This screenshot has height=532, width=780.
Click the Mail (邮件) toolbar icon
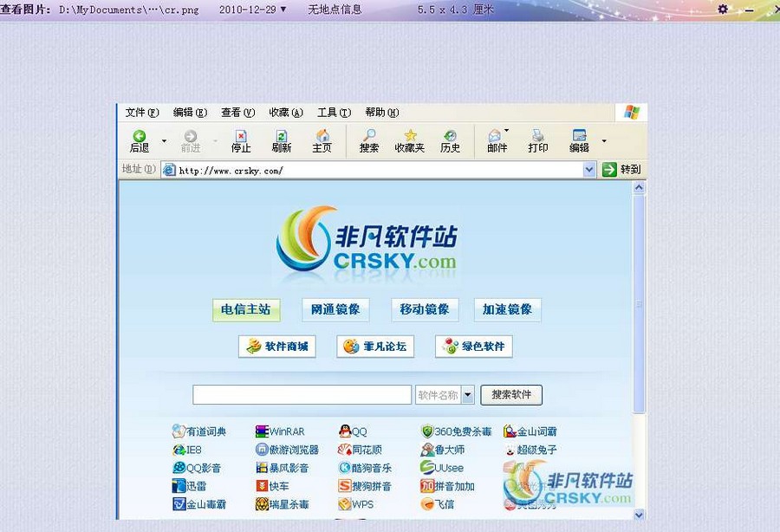pos(495,141)
